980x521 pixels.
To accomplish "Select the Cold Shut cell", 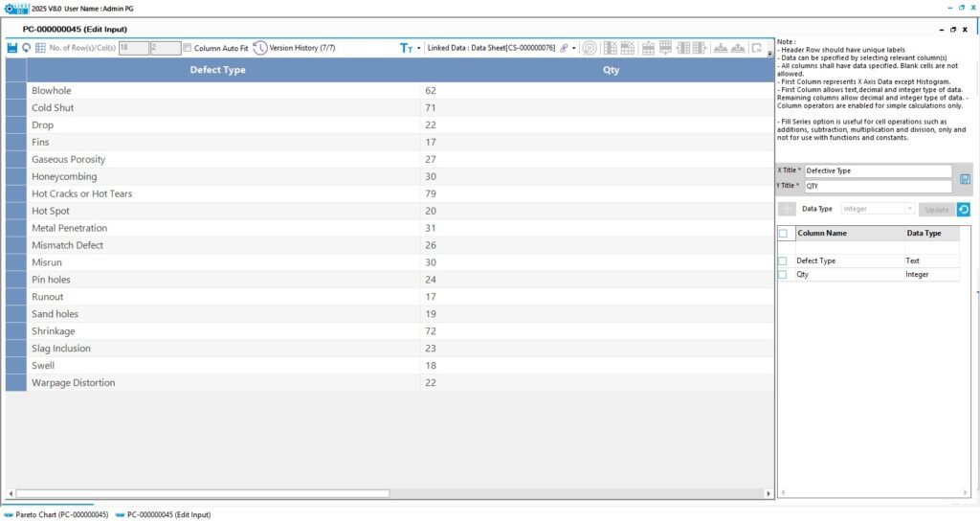I will [224, 107].
